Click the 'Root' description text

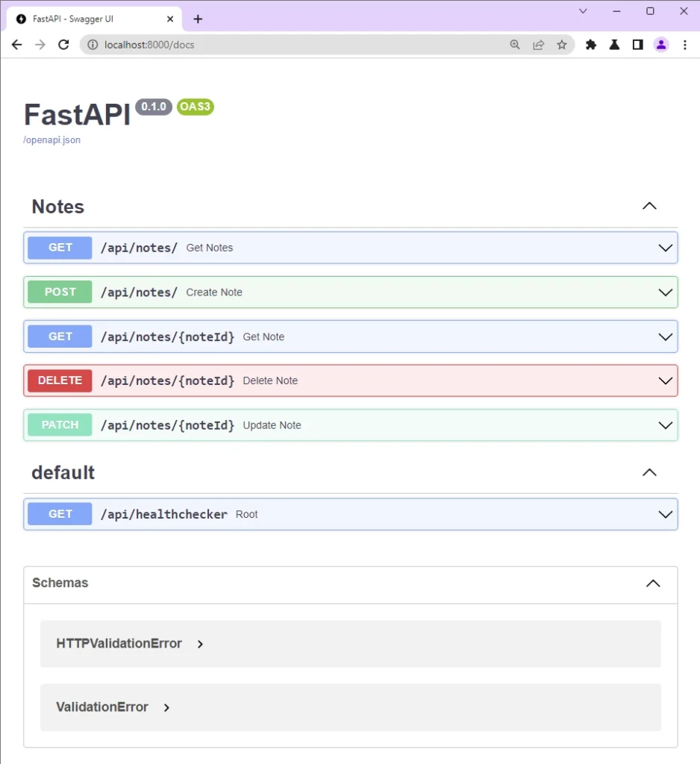tap(247, 515)
